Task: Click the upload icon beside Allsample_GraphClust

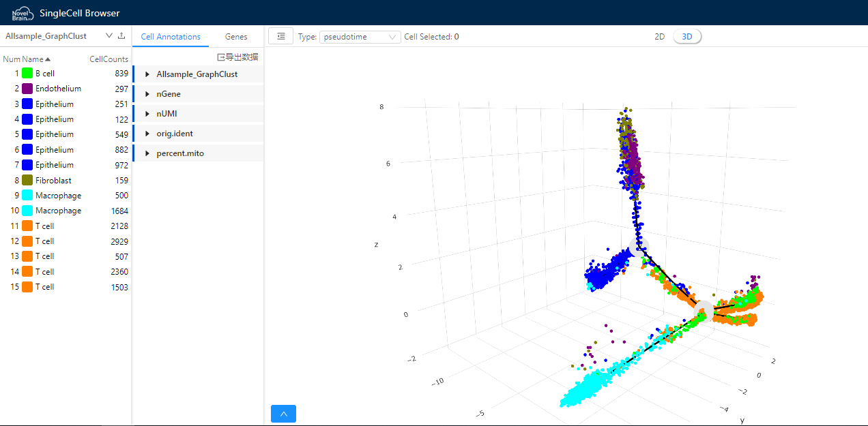Action: click(x=121, y=36)
